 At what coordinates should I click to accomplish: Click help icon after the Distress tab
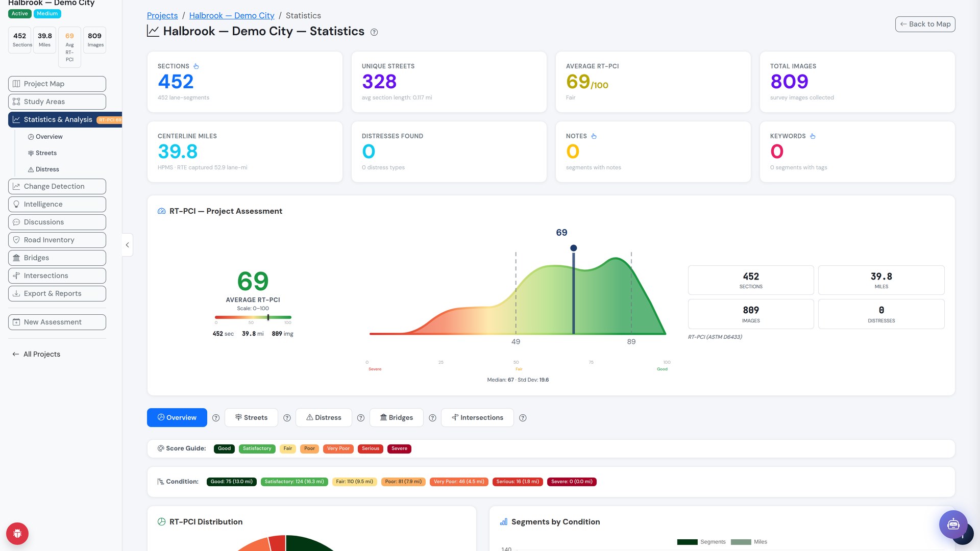[361, 418]
